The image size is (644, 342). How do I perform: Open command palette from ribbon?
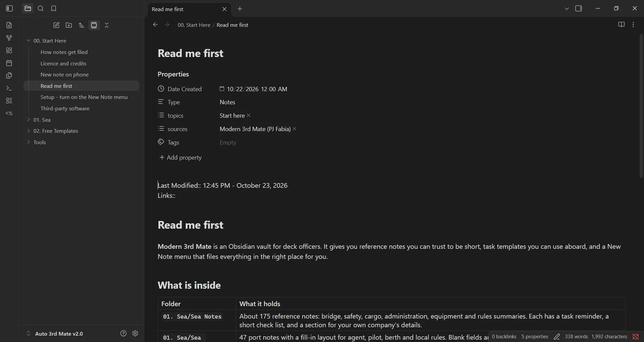pos(9,88)
